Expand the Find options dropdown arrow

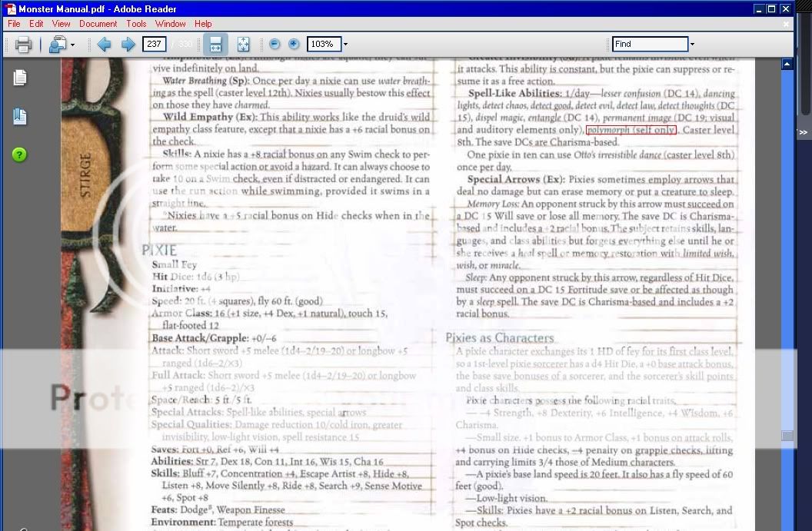click(692, 45)
